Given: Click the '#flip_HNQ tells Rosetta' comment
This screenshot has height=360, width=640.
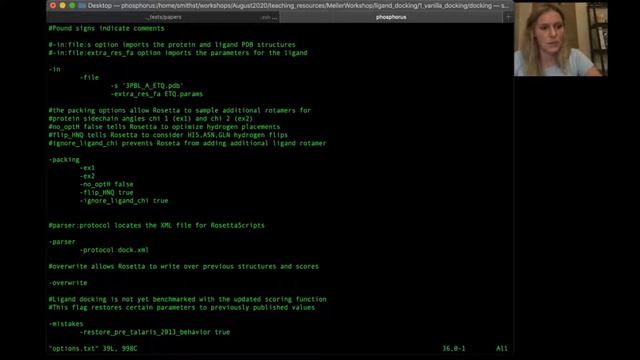Looking at the screenshot, I should 168,135.
